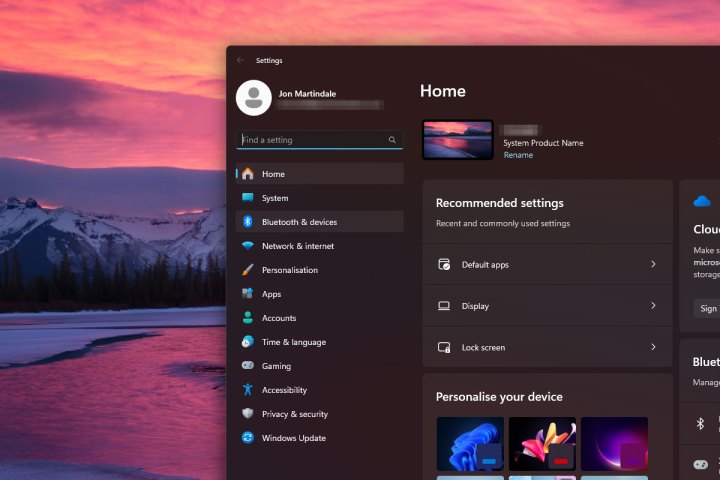Screen dimensions: 720x480
Task: Click the Network & internet Wi-Fi icon
Action: coord(247,246)
